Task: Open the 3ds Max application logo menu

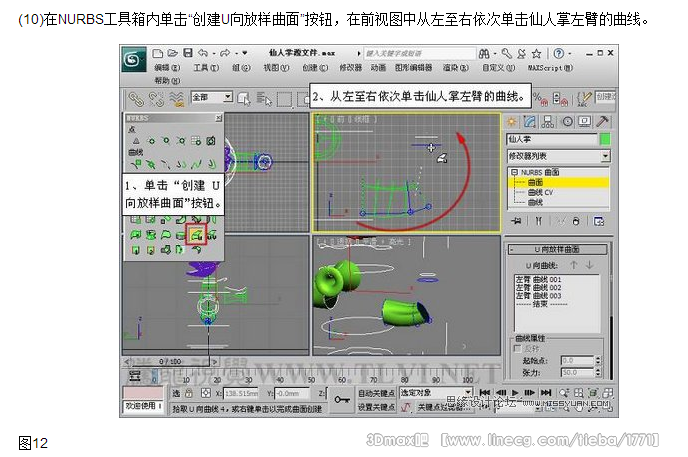Action: (x=133, y=59)
